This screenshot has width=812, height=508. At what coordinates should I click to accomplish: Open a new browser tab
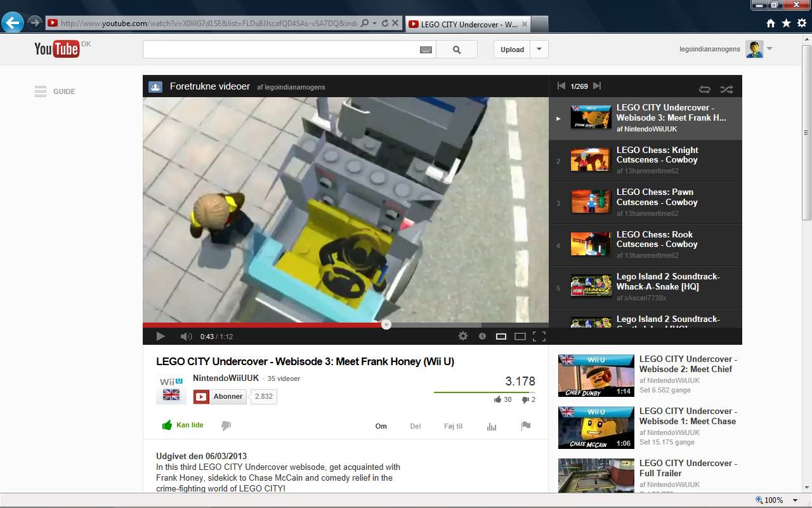coord(539,24)
